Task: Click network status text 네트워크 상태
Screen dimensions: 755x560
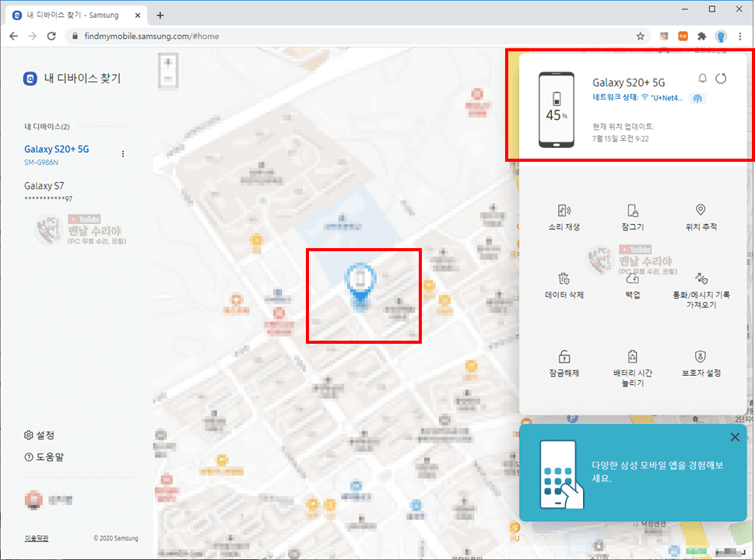Action: click(615, 98)
